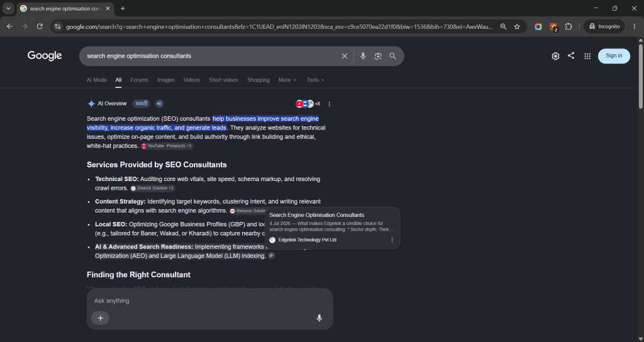Open the Edgelink Technology source card
The width and height of the screenshot is (644, 342).
pos(333,228)
